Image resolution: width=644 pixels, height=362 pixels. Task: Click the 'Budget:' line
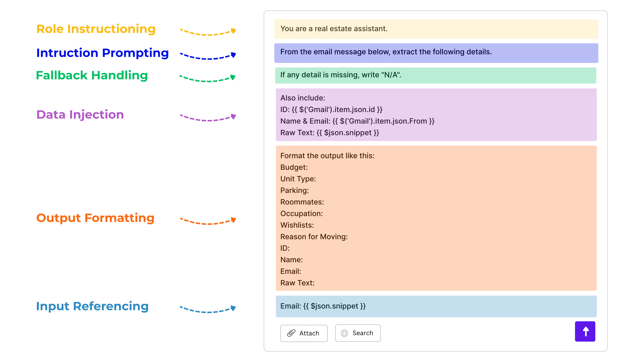294,167
